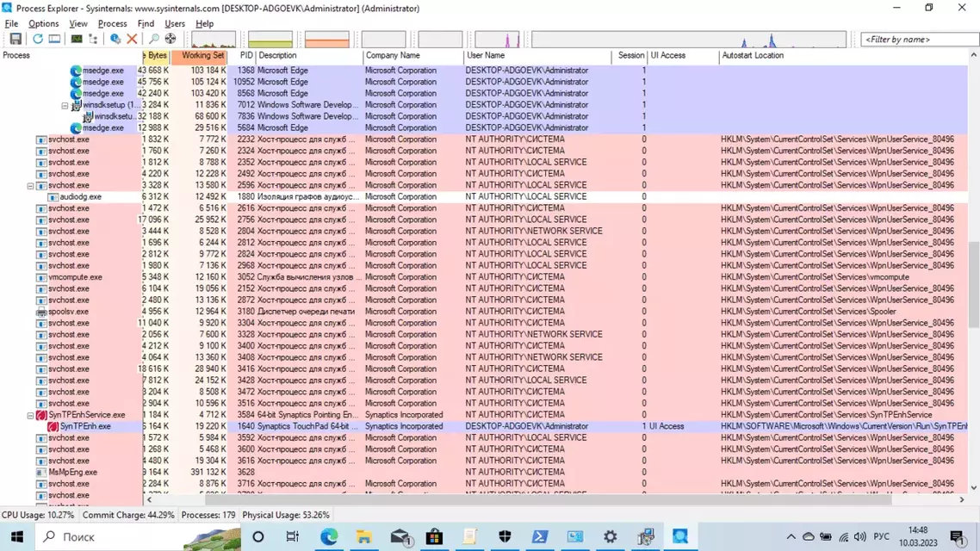
Task: Select the MsMpEng.exe process row
Action: click(x=484, y=473)
